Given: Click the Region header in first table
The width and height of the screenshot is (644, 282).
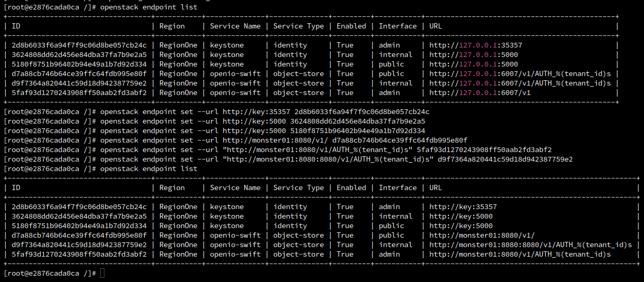Looking at the screenshot, I should tap(172, 26).
